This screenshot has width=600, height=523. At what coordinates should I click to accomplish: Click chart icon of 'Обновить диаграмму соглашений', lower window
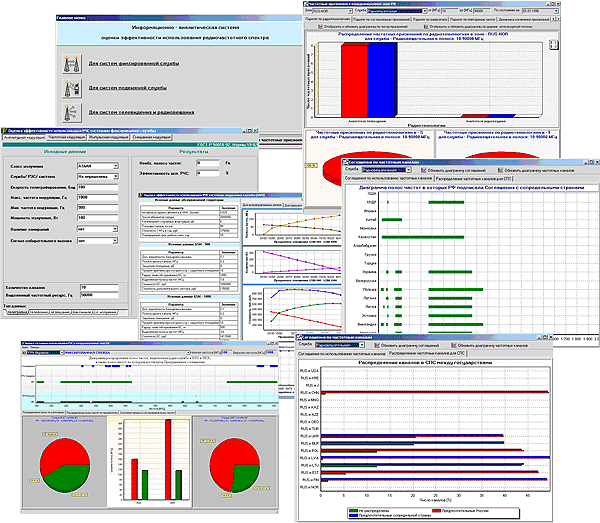tap(377, 345)
